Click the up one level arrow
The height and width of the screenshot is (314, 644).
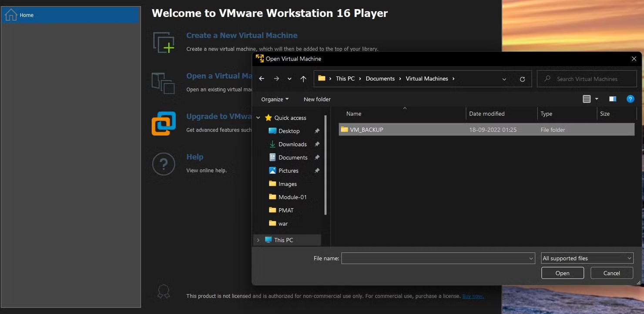[x=302, y=79]
